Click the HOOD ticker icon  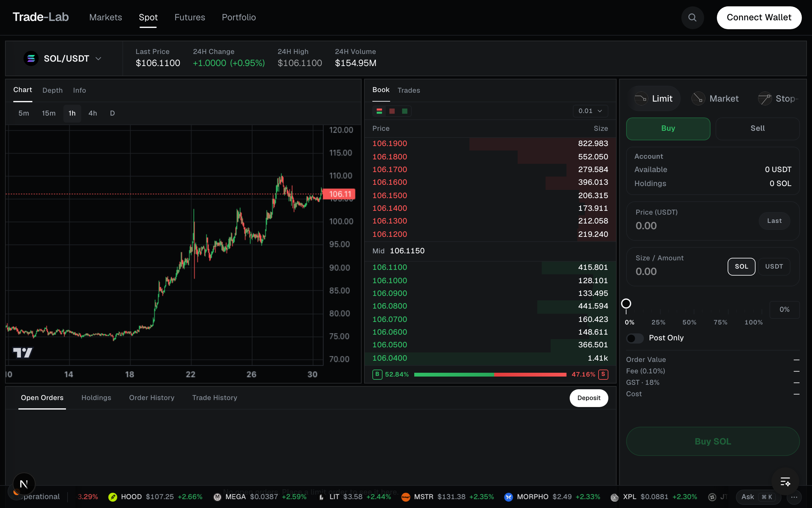[x=113, y=497]
